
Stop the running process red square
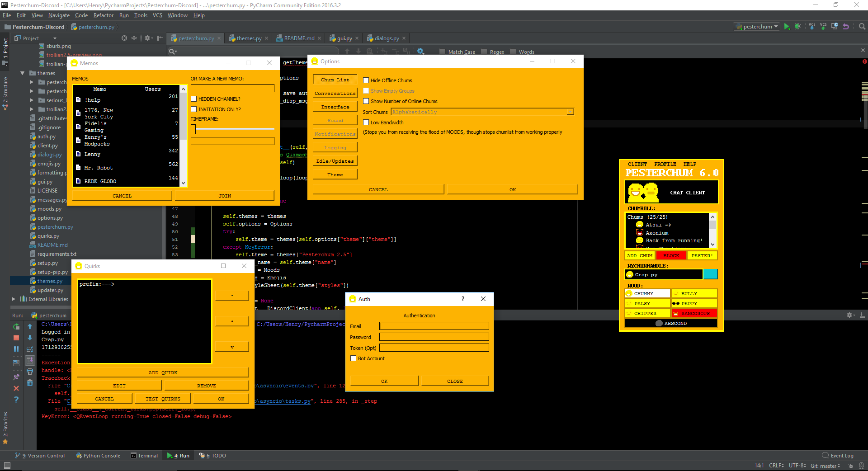(16, 338)
